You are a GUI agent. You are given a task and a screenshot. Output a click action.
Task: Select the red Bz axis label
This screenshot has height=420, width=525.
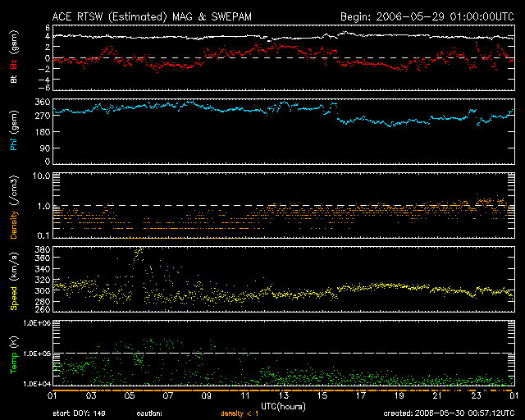[13, 66]
